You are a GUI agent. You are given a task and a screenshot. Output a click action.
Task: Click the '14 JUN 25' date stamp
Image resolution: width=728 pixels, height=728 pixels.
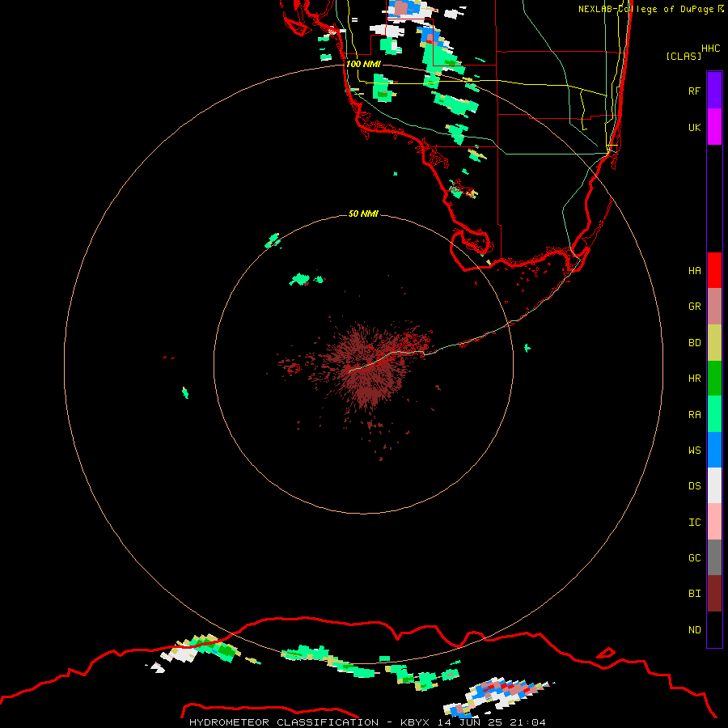tap(470, 722)
